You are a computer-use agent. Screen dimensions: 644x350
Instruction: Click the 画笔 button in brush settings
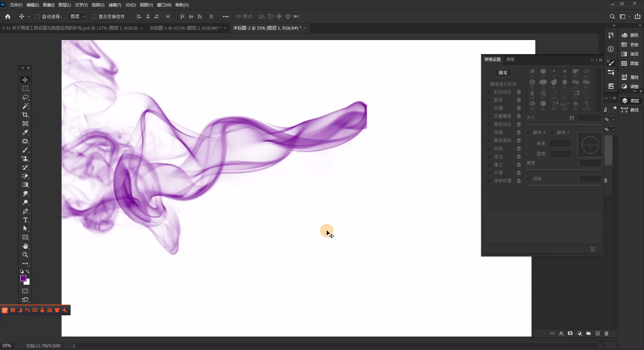coord(503,73)
